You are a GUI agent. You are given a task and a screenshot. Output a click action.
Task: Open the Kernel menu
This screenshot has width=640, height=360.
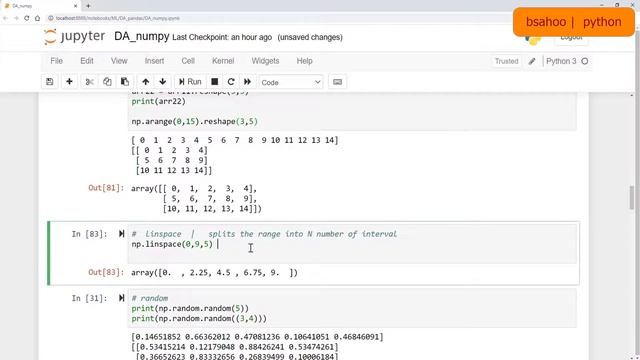(223, 61)
